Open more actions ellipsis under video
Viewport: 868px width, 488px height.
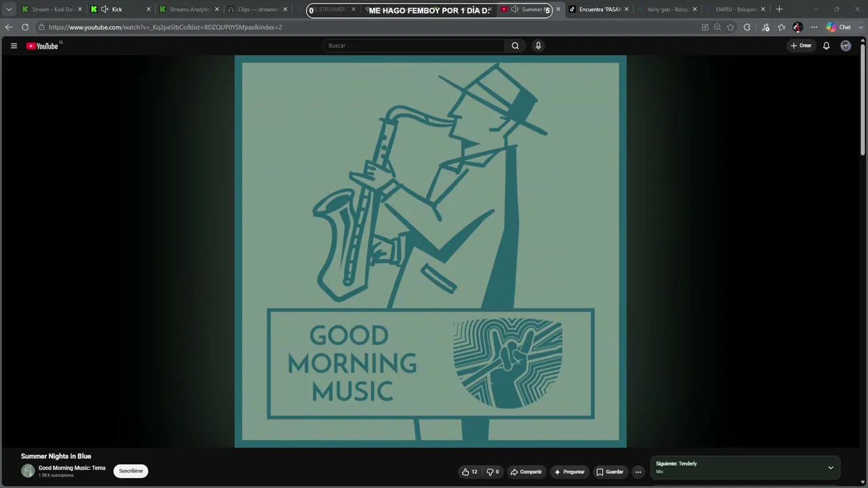click(638, 472)
